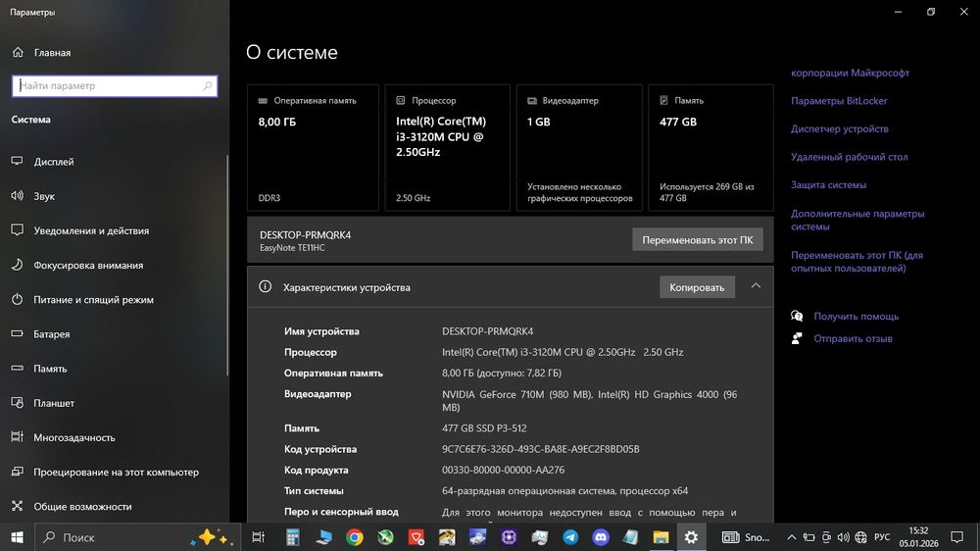980x551 pixels.
Task: Click the magnifier icon in settings search
Action: click(208, 85)
